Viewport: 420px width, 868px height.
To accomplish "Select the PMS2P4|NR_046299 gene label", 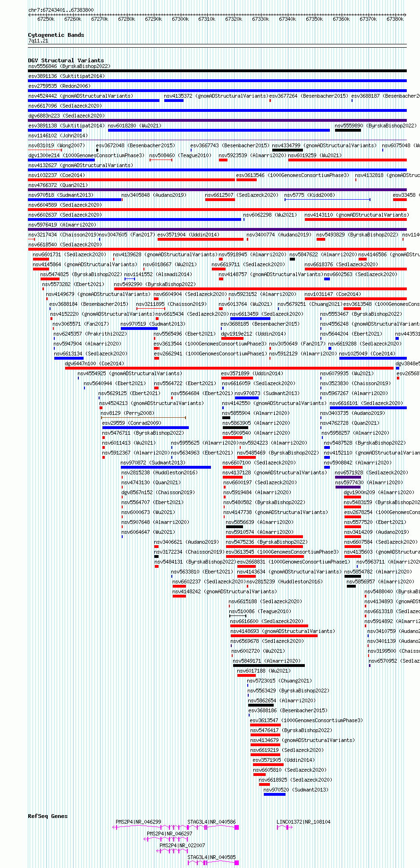I will [138, 822].
